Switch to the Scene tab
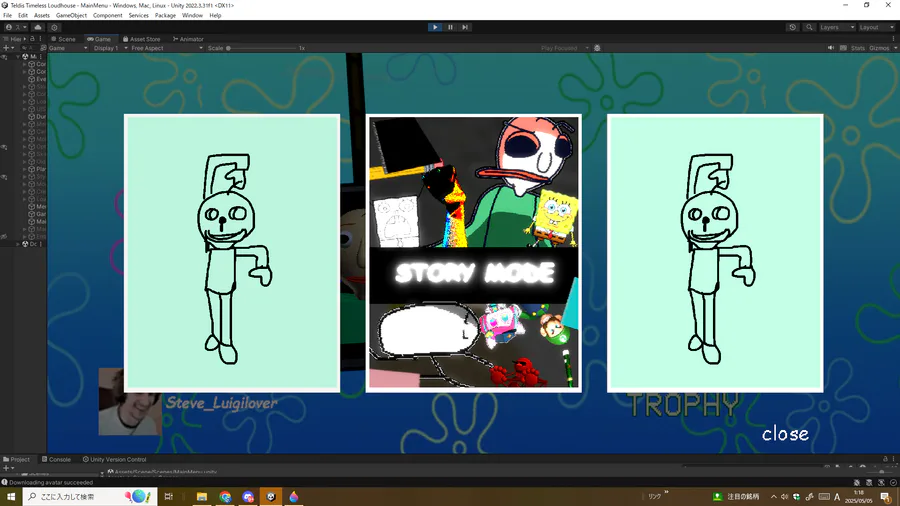 (x=63, y=39)
